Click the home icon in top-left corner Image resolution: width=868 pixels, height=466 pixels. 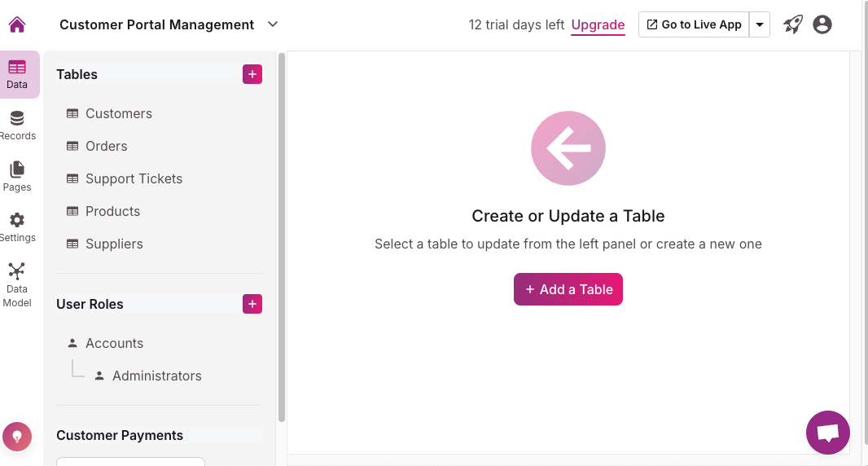[x=17, y=24]
